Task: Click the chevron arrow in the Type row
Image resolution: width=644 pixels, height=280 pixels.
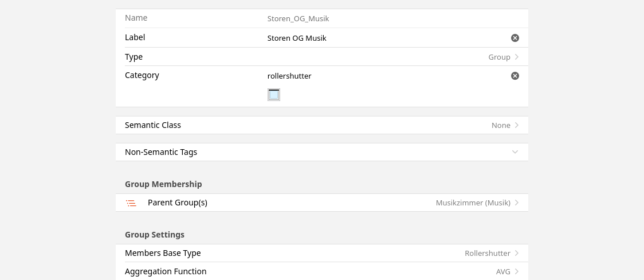Action: pyautogui.click(x=517, y=57)
